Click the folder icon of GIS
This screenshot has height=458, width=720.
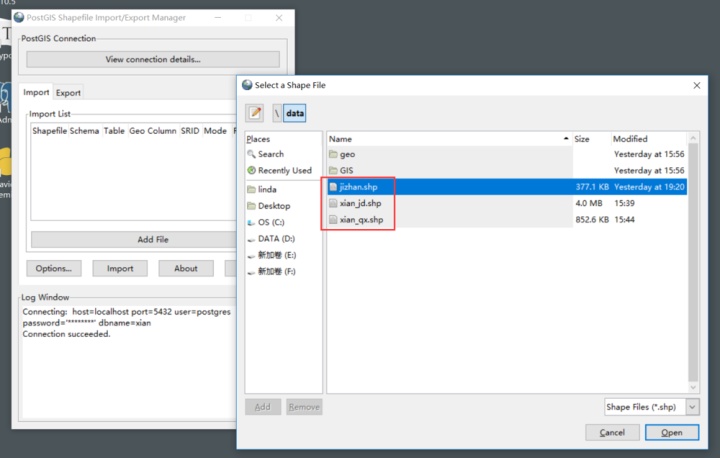coord(333,170)
